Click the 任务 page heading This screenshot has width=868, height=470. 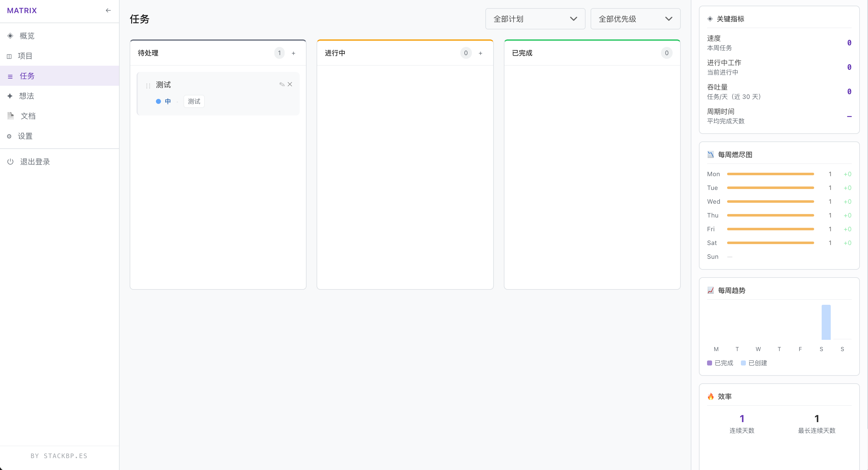coord(140,19)
